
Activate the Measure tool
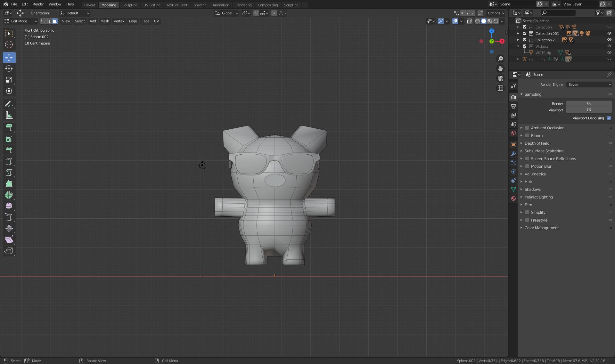click(9, 115)
